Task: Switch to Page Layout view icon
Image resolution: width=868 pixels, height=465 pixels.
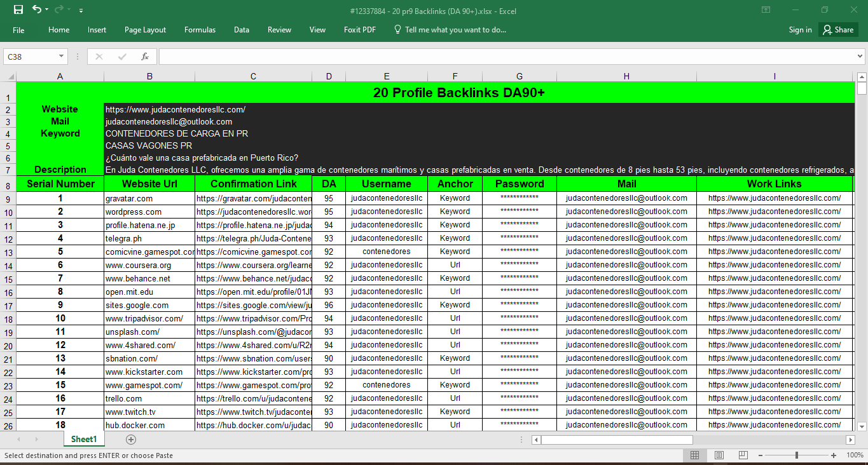Action: click(x=719, y=455)
